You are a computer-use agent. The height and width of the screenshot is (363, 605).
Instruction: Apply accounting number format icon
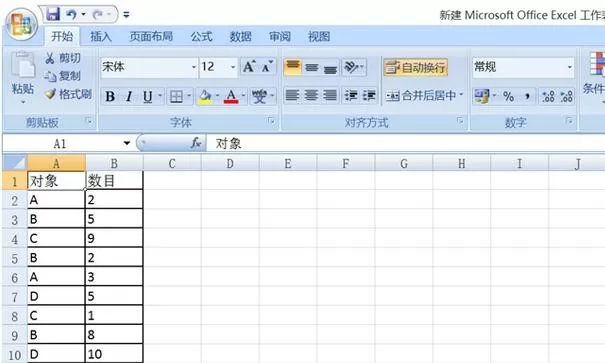[x=482, y=96]
